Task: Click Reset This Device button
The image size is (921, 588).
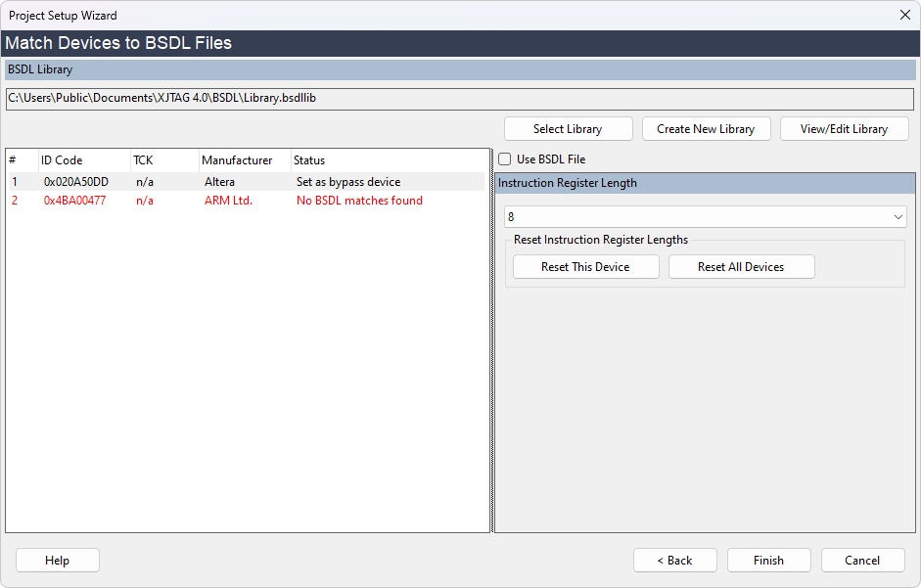Action: tap(585, 267)
